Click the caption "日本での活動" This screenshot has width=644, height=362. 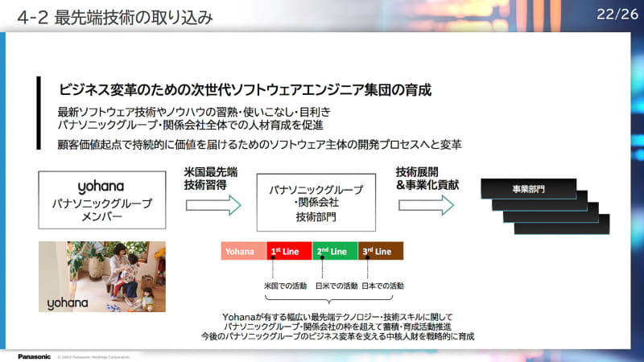click(383, 286)
